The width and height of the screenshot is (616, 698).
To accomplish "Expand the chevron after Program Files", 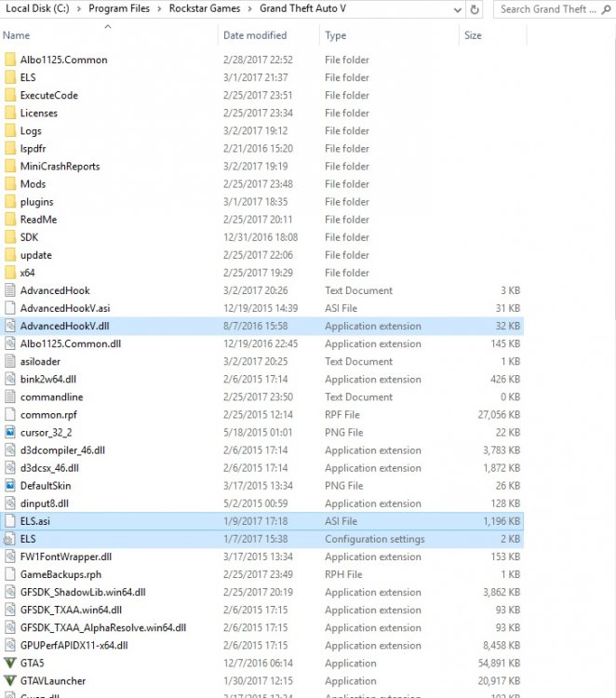I will point(159,9).
